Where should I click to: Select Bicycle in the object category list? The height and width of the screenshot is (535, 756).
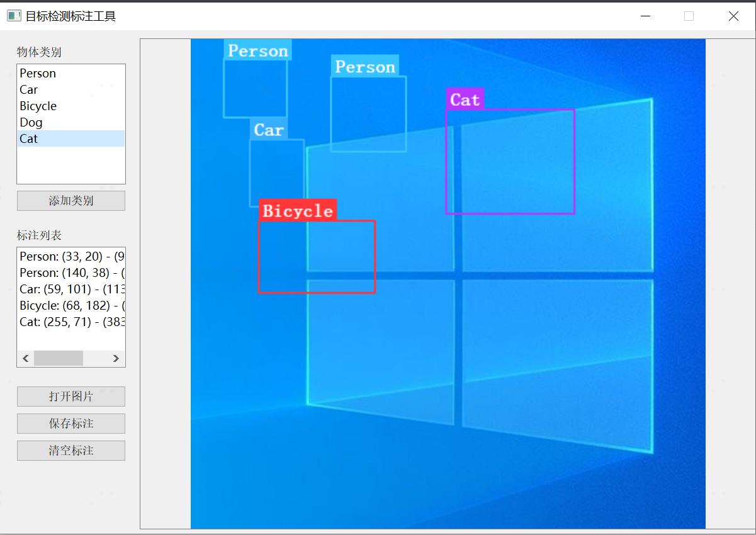pos(71,106)
